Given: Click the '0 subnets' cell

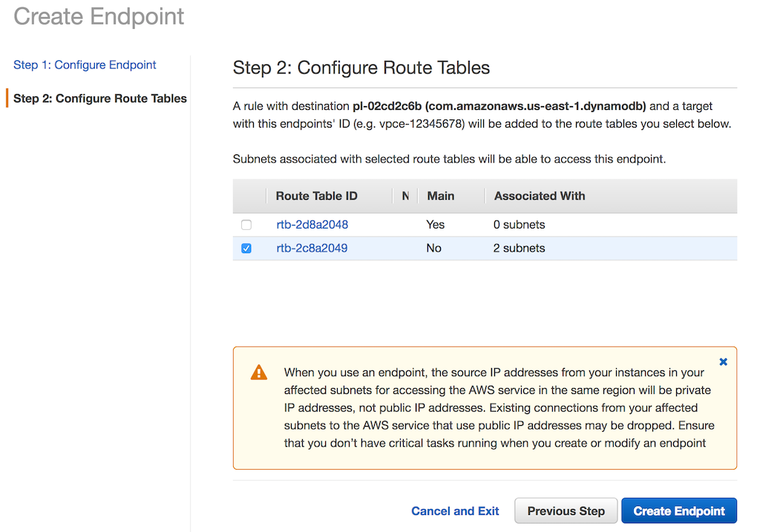Looking at the screenshot, I should tap(519, 225).
